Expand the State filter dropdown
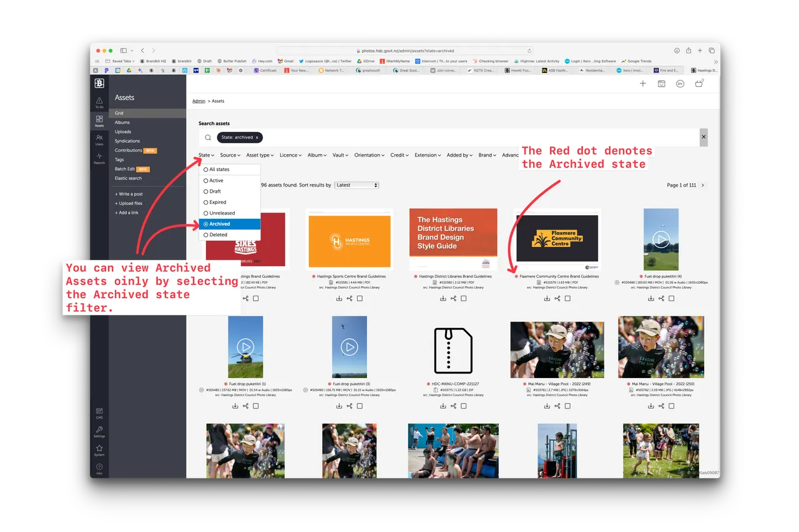 (x=206, y=155)
